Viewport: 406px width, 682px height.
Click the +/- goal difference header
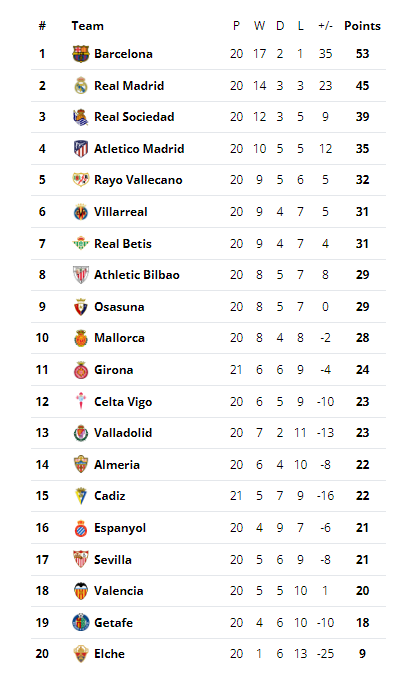pyautogui.click(x=325, y=26)
